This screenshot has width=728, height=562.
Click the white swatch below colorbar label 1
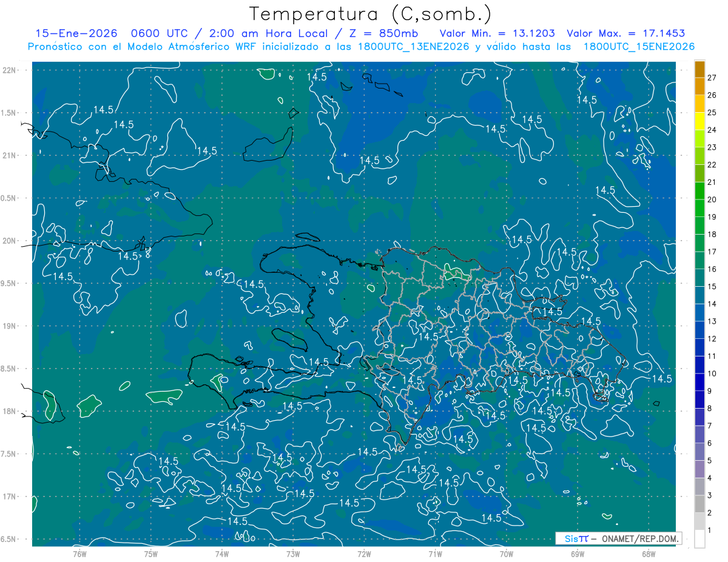tap(699, 539)
